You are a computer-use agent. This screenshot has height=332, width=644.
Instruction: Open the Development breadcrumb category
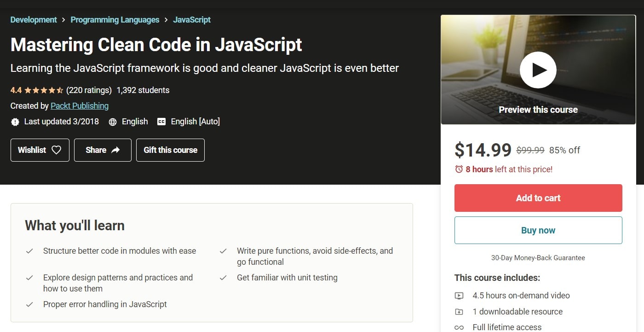[33, 20]
